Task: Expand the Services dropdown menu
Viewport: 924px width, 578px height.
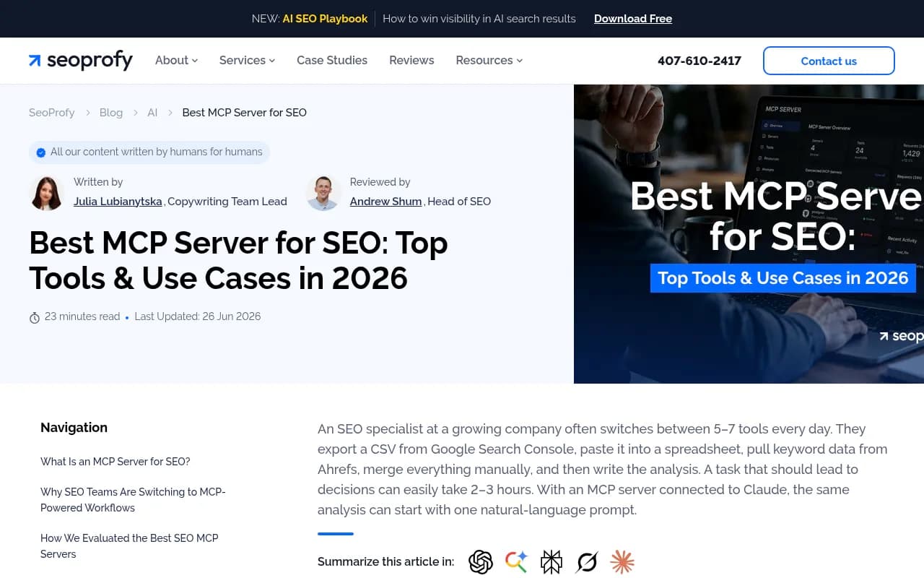Action: point(247,61)
